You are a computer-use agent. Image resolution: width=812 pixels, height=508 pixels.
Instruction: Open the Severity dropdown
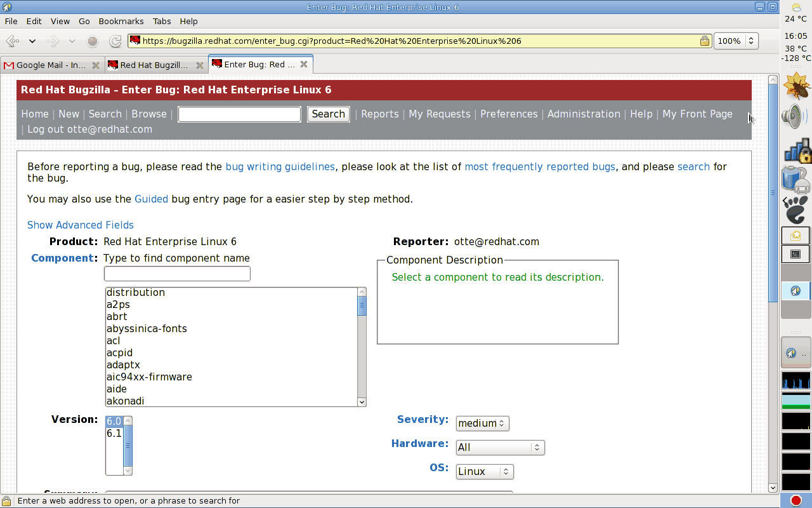coord(482,424)
